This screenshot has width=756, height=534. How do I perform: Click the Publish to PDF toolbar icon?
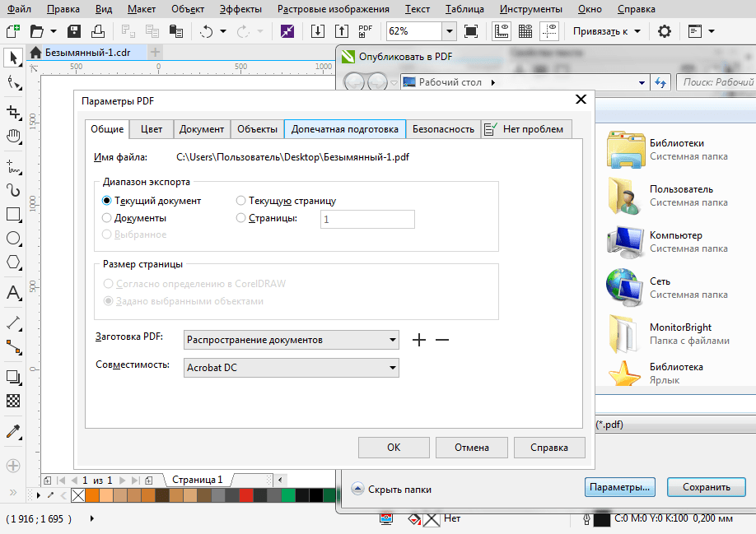(x=365, y=32)
